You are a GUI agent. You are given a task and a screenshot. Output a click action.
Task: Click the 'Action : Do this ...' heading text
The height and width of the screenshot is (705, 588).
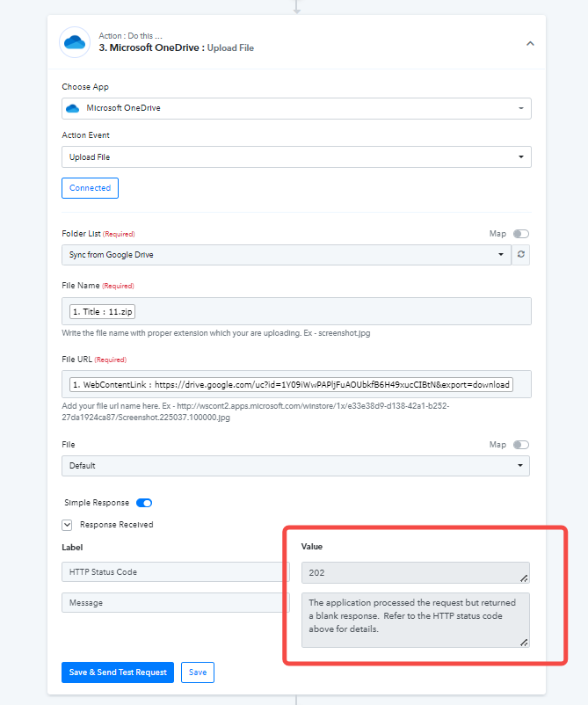click(x=130, y=35)
